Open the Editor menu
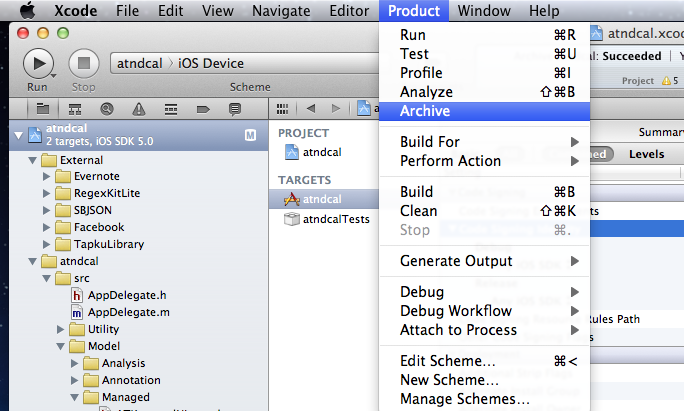The height and width of the screenshot is (411, 684). coord(349,10)
